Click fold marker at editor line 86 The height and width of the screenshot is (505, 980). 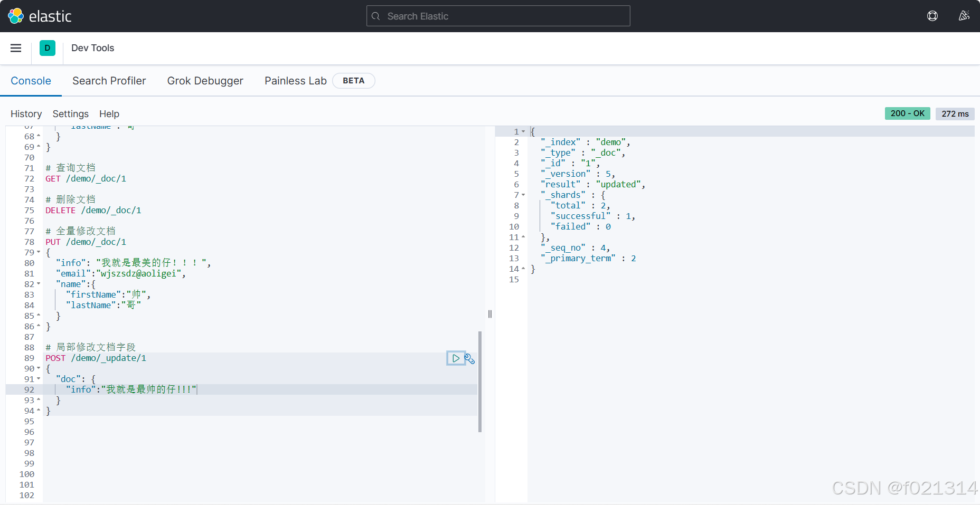39,326
